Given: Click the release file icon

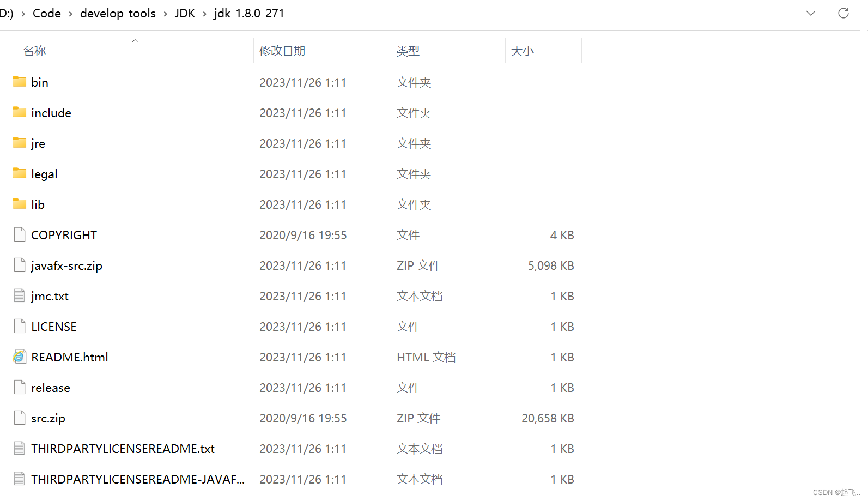Looking at the screenshot, I should 20,387.
